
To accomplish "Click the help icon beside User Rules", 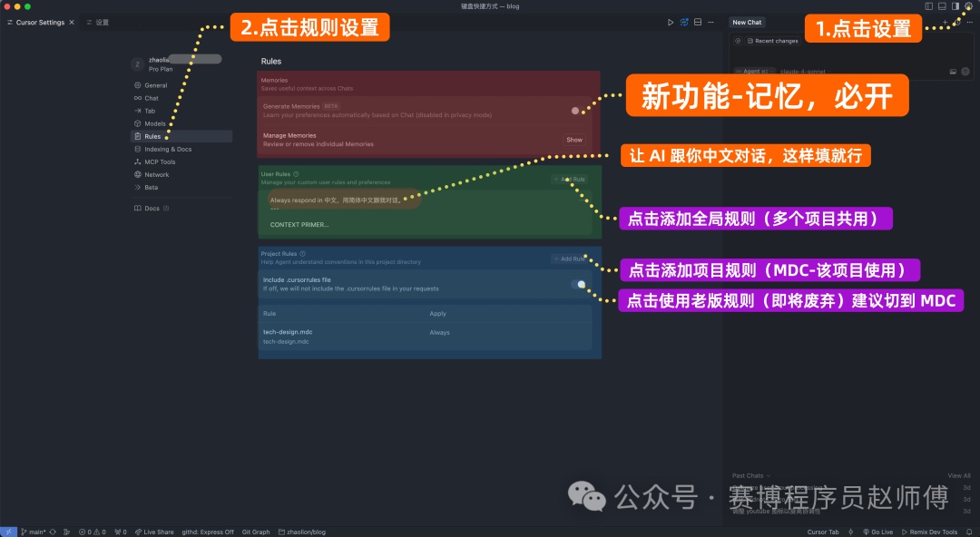I will [296, 174].
